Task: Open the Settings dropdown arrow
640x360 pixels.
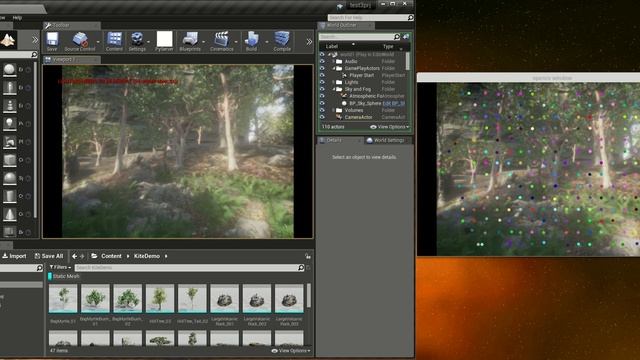Action: pyautogui.click(x=148, y=42)
